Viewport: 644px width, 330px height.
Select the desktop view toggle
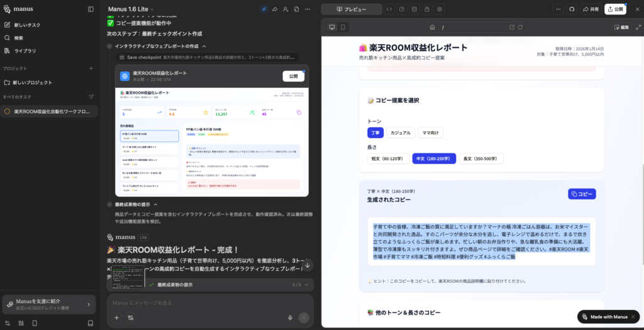tap(332, 27)
